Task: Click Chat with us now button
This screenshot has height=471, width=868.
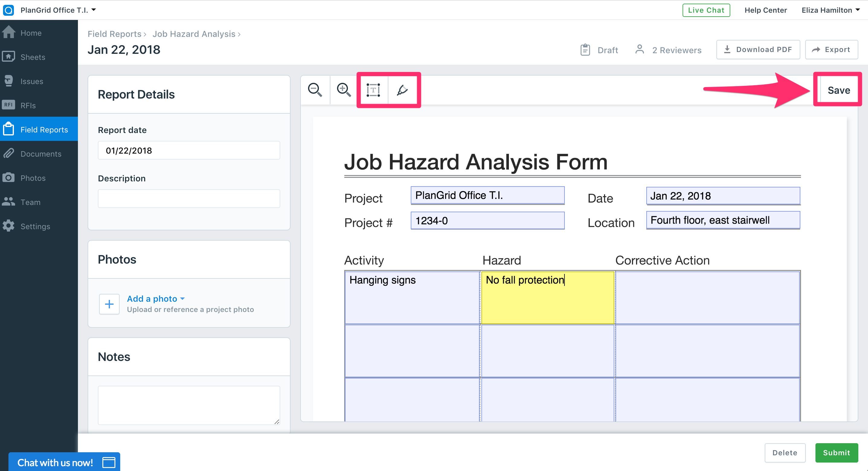Action: coord(64,462)
